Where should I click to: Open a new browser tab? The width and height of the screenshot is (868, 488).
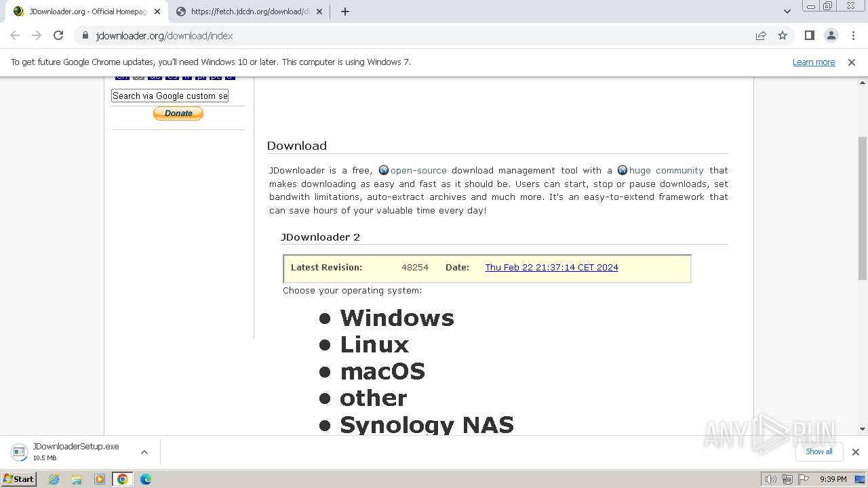coord(344,12)
